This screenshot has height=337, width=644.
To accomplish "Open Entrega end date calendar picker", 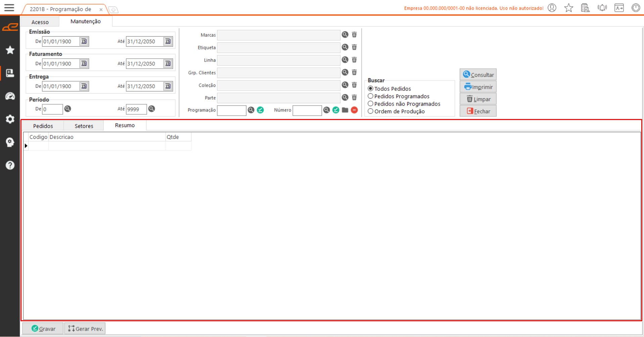I will click(x=168, y=86).
